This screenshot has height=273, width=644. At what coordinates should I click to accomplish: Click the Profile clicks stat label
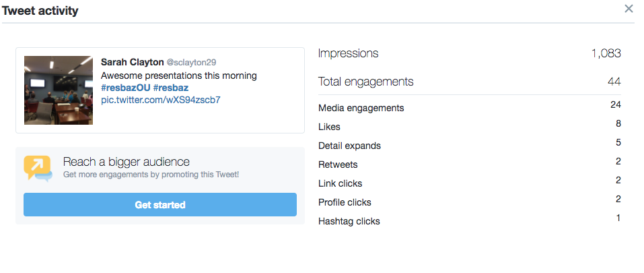point(345,202)
